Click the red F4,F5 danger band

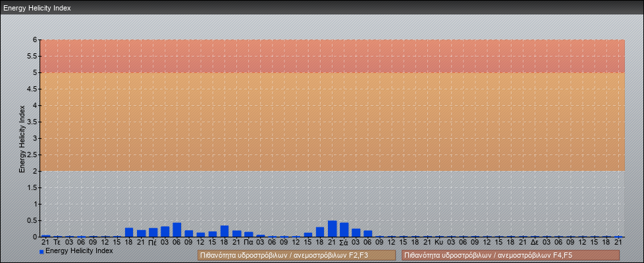(x=333, y=56)
